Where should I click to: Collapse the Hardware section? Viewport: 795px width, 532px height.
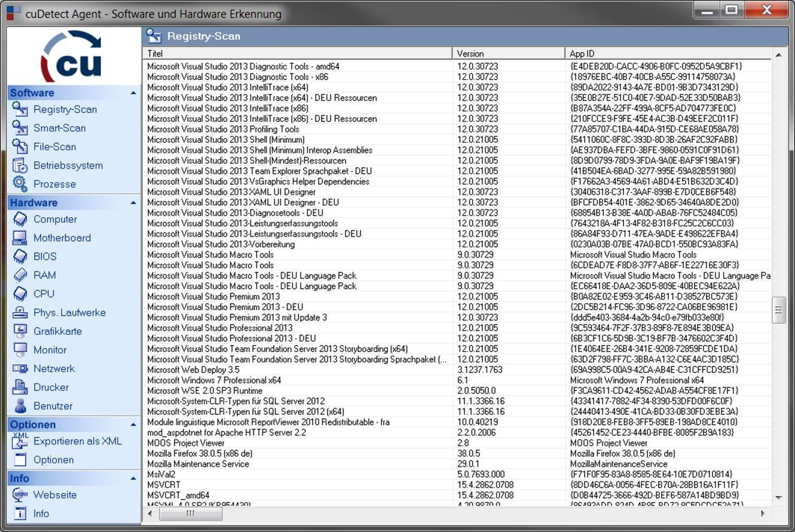pyautogui.click(x=133, y=203)
